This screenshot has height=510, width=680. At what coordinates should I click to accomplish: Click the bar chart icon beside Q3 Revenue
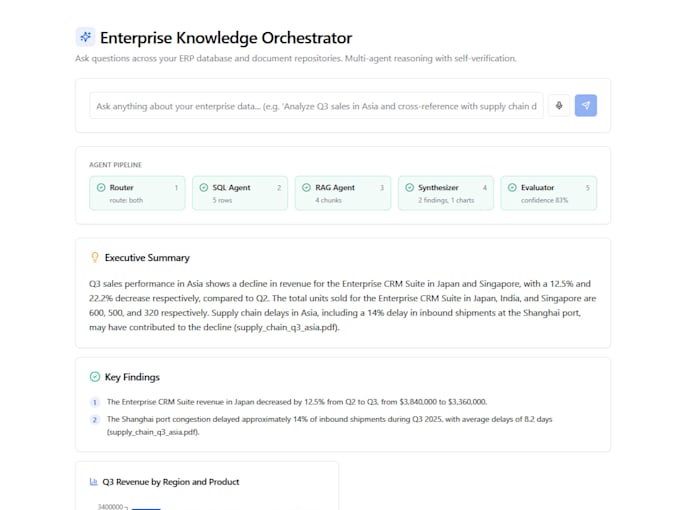tap(93, 482)
